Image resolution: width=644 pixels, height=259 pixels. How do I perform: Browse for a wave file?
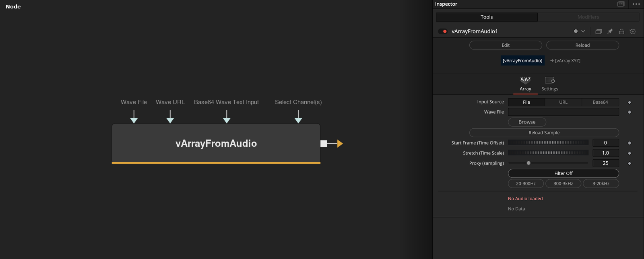coord(527,122)
